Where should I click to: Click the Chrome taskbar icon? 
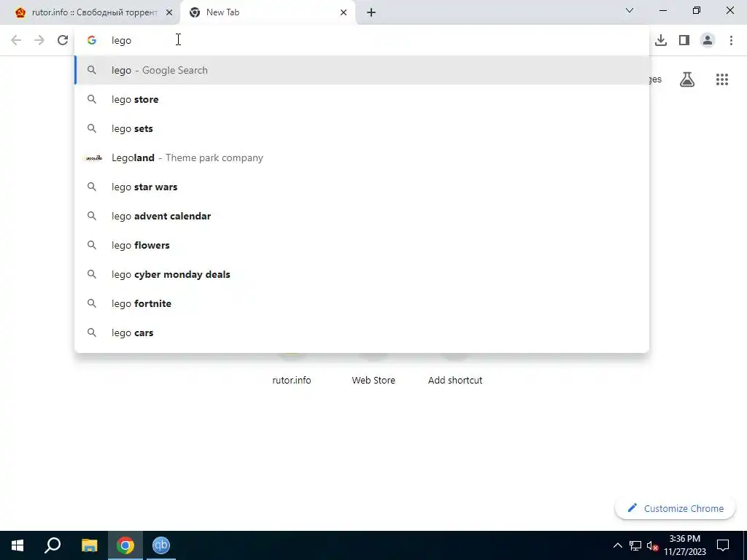(125, 545)
